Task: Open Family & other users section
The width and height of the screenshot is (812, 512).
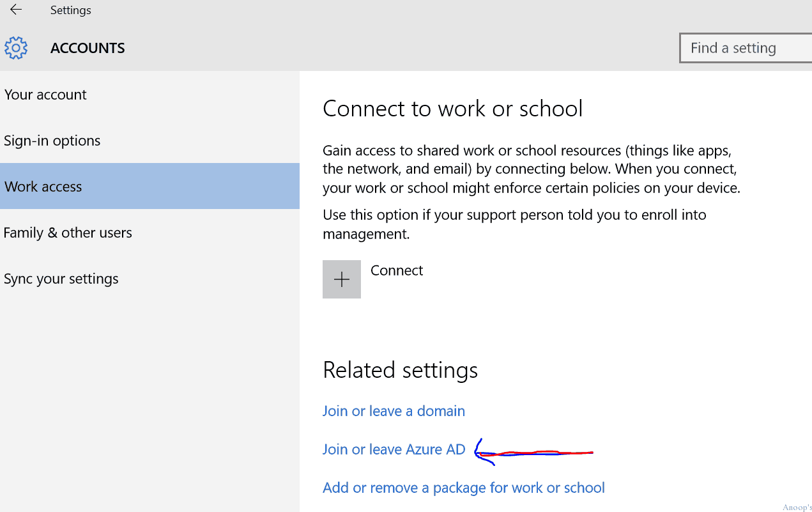Action: pos(149,233)
